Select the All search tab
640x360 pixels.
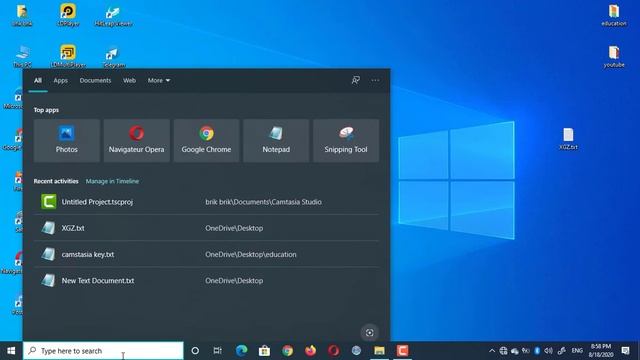click(38, 80)
